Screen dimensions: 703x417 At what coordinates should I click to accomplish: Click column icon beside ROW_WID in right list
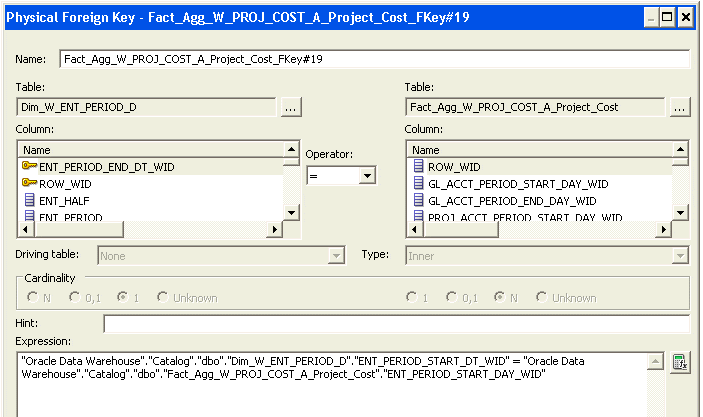[418, 166]
